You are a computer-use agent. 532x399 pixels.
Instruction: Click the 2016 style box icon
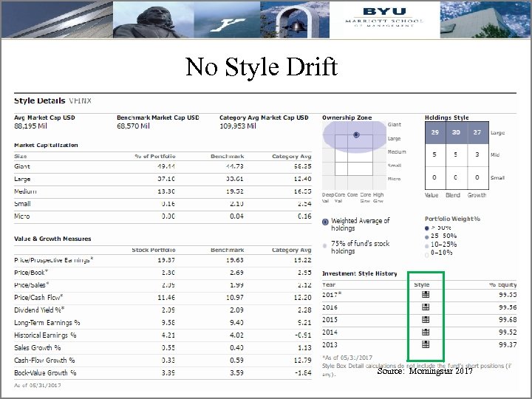tap(426, 307)
